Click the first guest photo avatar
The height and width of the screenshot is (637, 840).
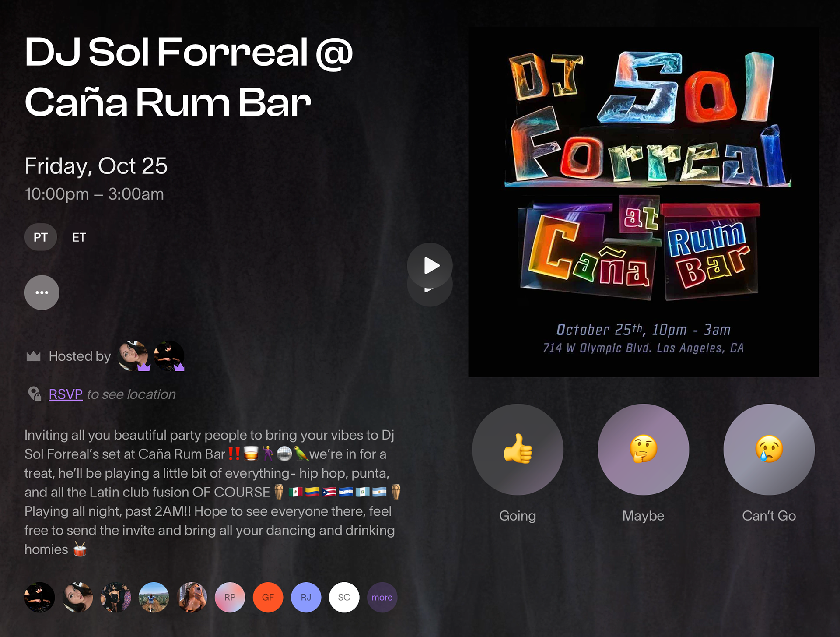[x=39, y=597]
